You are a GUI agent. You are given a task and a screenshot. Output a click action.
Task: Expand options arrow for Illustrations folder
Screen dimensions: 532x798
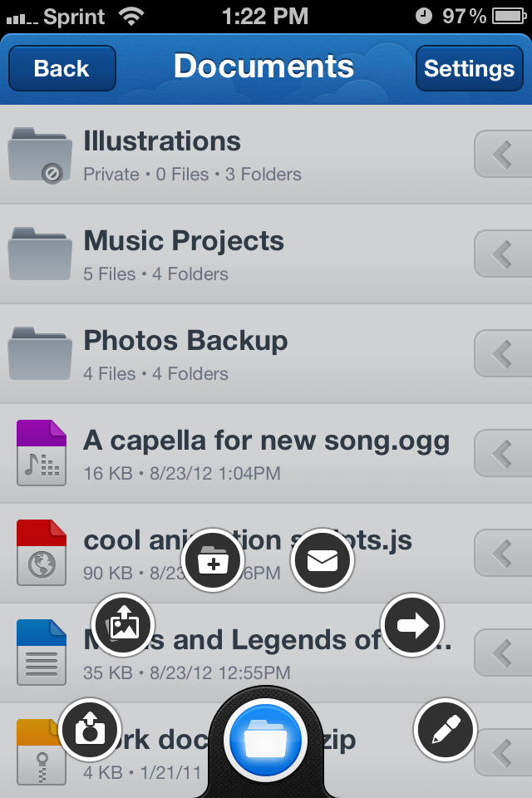[x=501, y=155]
